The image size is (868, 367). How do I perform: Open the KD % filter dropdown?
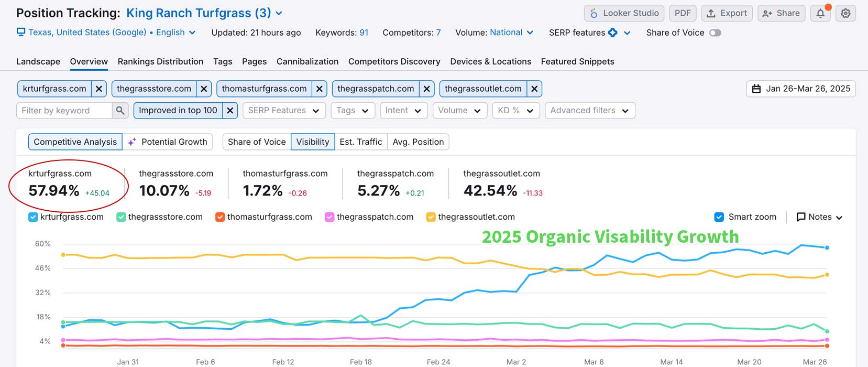click(x=516, y=110)
